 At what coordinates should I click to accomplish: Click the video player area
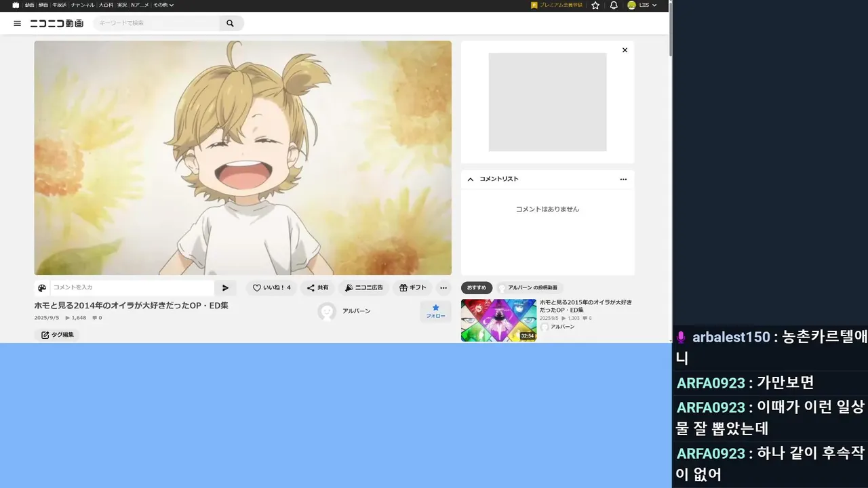pos(243,158)
